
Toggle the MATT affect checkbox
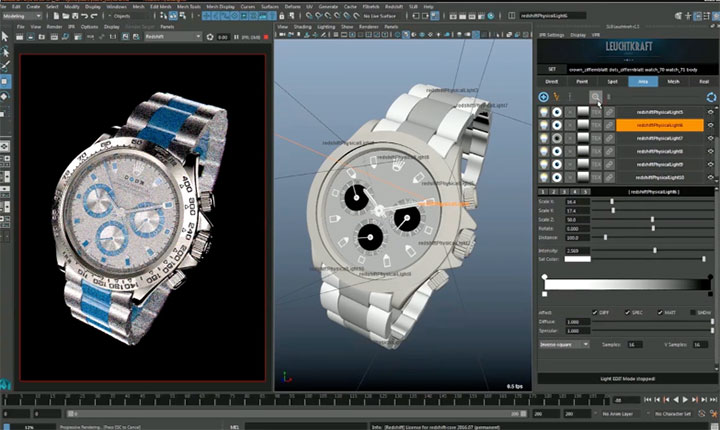click(x=660, y=312)
